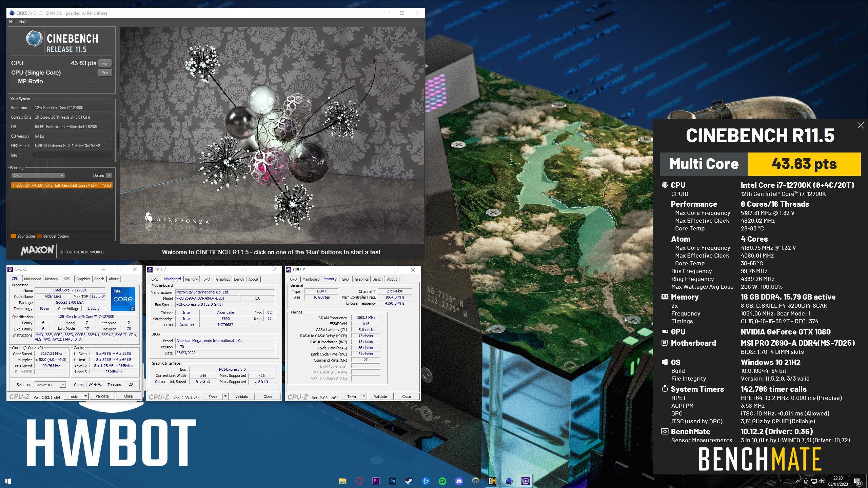Image resolution: width=868 pixels, height=488 pixels.
Task: Switch to CPU-Z taskbar icon
Action: point(525,481)
